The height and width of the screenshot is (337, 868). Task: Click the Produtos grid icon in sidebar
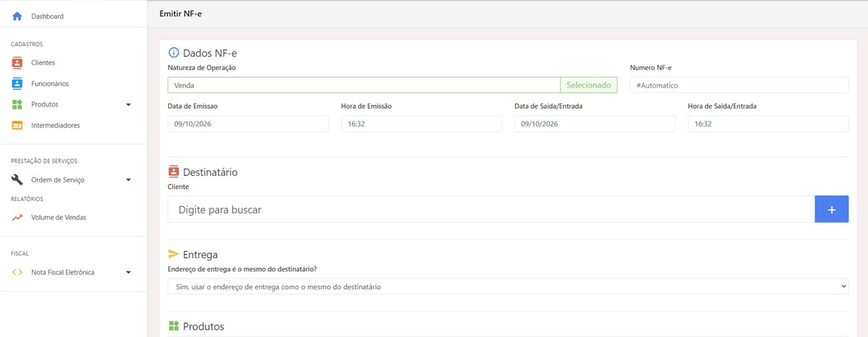(x=17, y=105)
